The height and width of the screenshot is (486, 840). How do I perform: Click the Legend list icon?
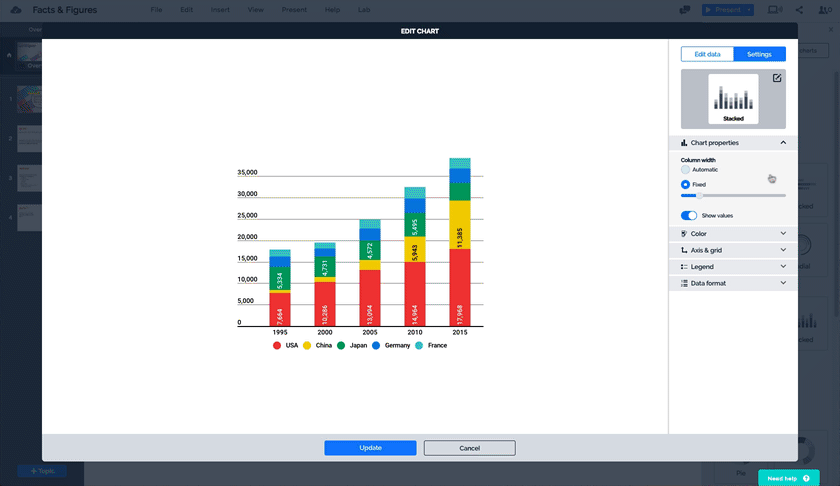(x=684, y=267)
